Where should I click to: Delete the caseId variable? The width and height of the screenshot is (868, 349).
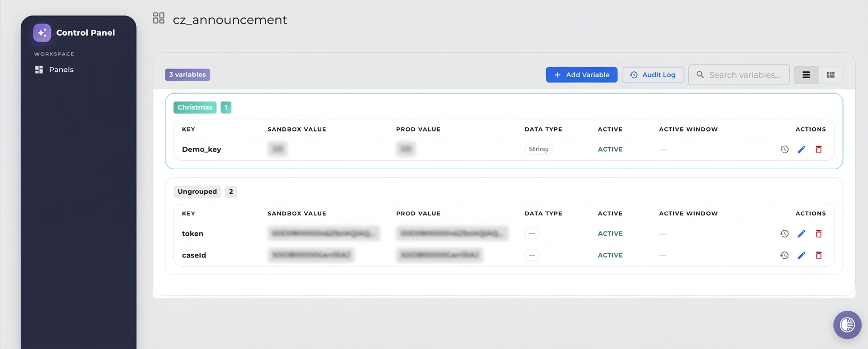(819, 255)
